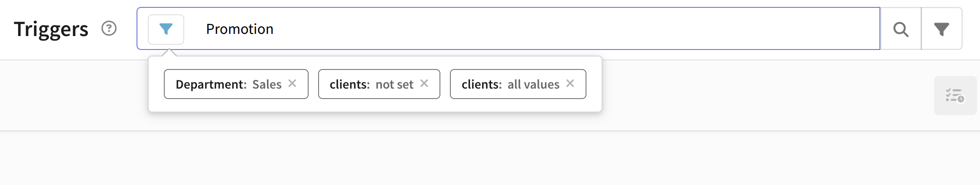This screenshot has height=185, width=980.
Task: Click the Triggers page heading
Action: 51,29
